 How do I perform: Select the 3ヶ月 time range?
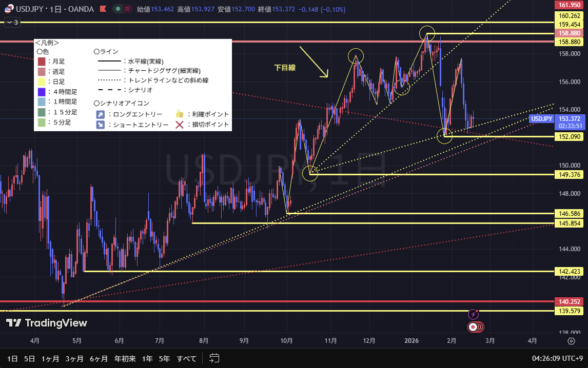click(74, 358)
